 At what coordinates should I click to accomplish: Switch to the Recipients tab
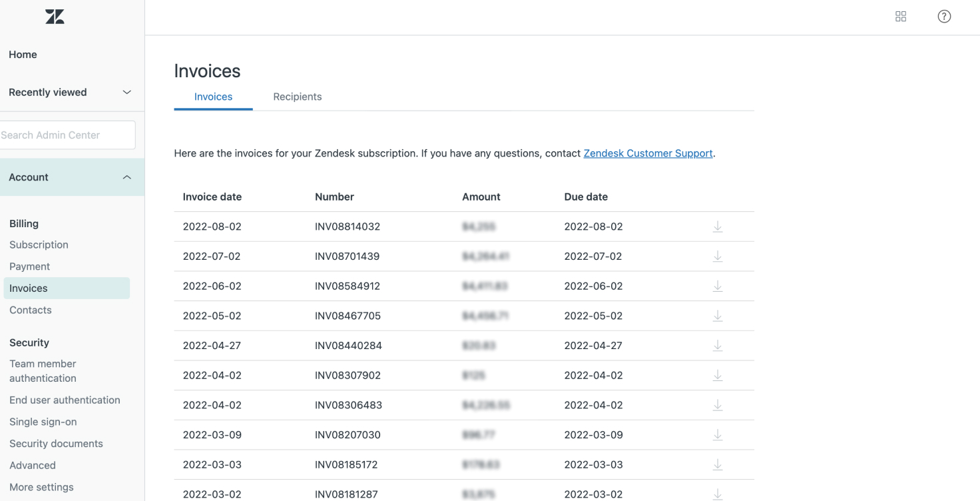click(x=297, y=97)
